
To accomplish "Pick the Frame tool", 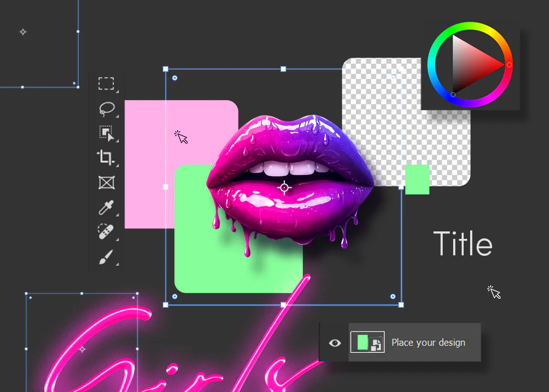I will [106, 183].
